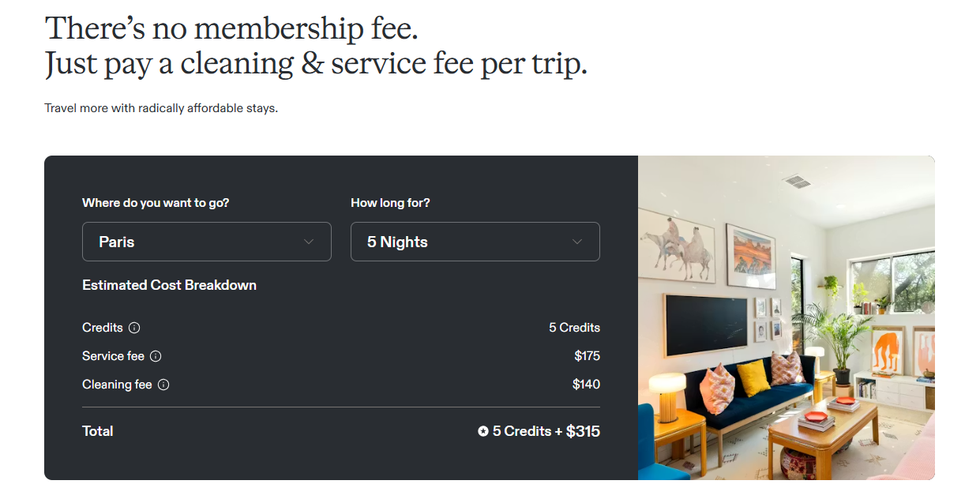
Task: Click the info icon next to Credits
Action: click(x=134, y=328)
